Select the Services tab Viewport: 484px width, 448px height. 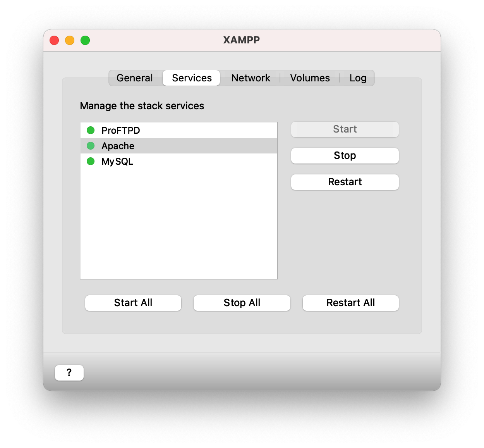point(192,78)
